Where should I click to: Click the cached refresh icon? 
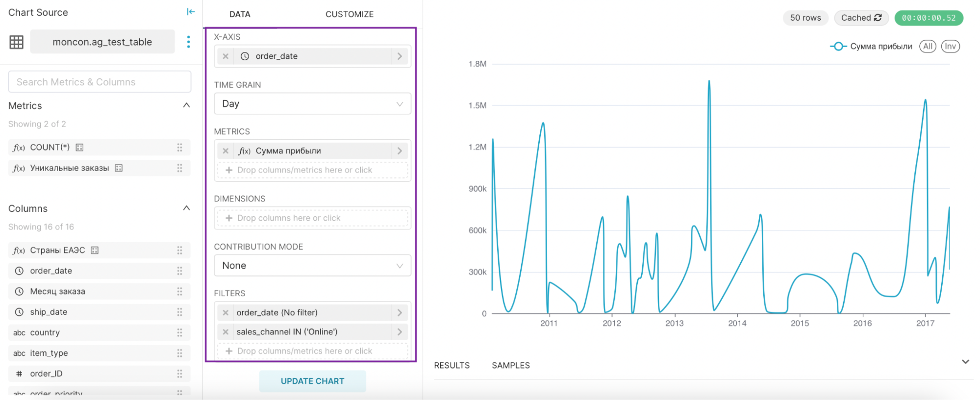(878, 18)
